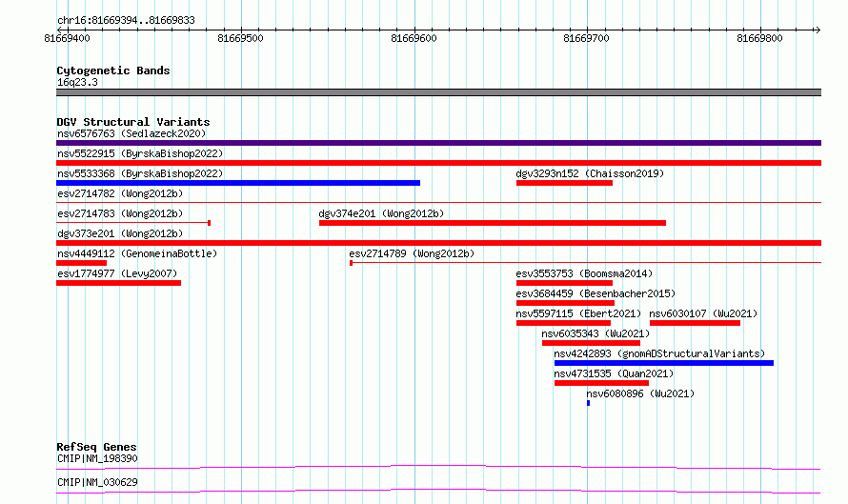Select the blue nsv4242893 variant bar
The width and height of the screenshot is (848, 504).
[664, 363]
